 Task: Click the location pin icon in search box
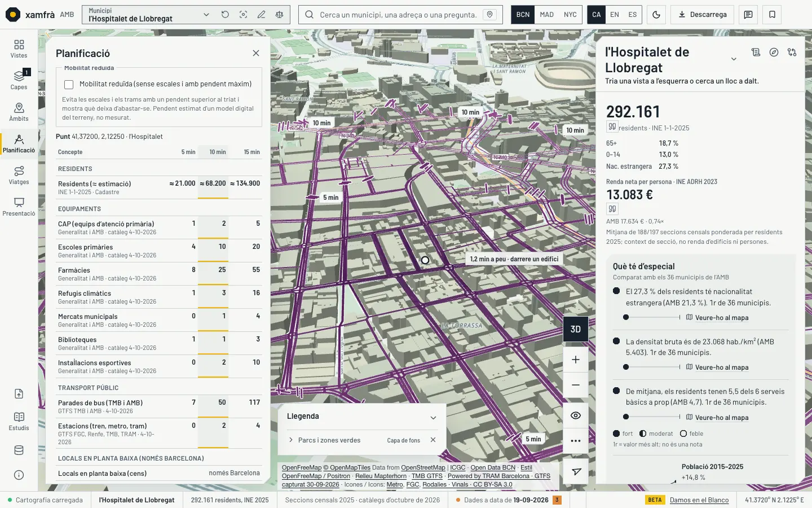coord(490,15)
